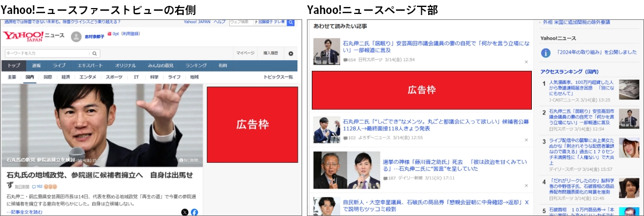The width and height of the screenshot is (644, 216).
Task: Click the wide red 広告枠 banner between articles
Action: click(422, 90)
